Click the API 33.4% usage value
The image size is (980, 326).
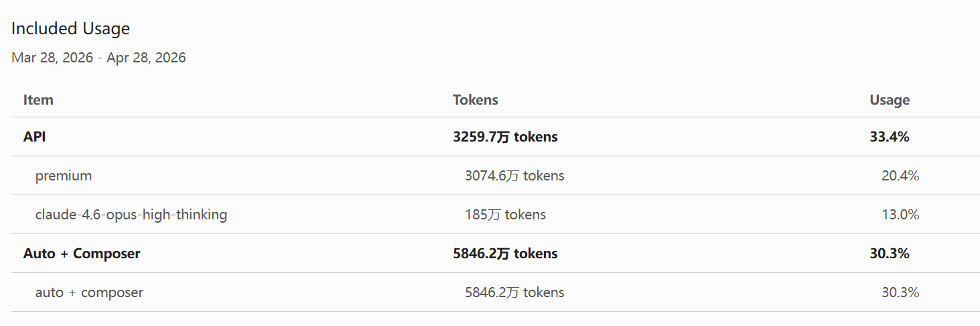coord(889,137)
